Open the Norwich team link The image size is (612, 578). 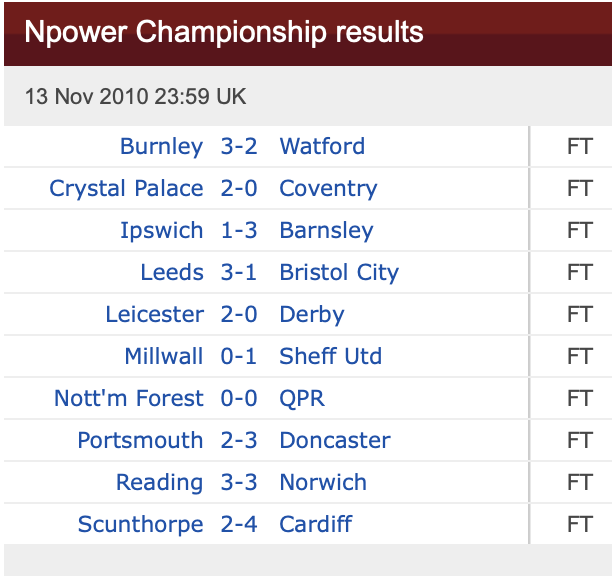[x=323, y=483]
